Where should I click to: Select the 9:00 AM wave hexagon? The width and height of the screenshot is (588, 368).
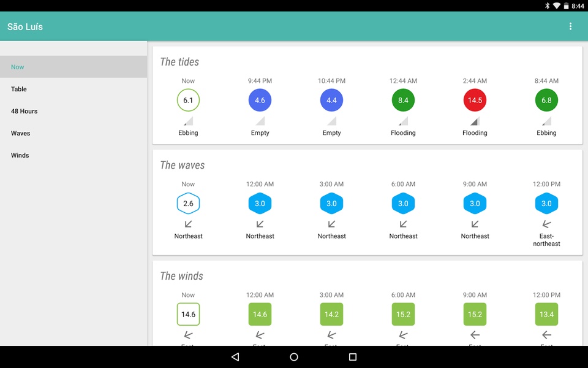[x=475, y=204]
